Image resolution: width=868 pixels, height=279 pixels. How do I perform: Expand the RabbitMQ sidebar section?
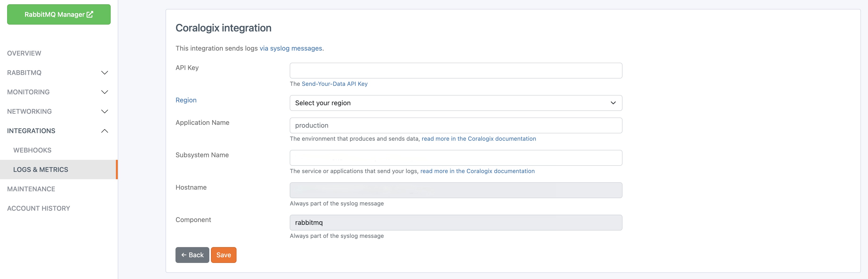(x=59, y=73)
